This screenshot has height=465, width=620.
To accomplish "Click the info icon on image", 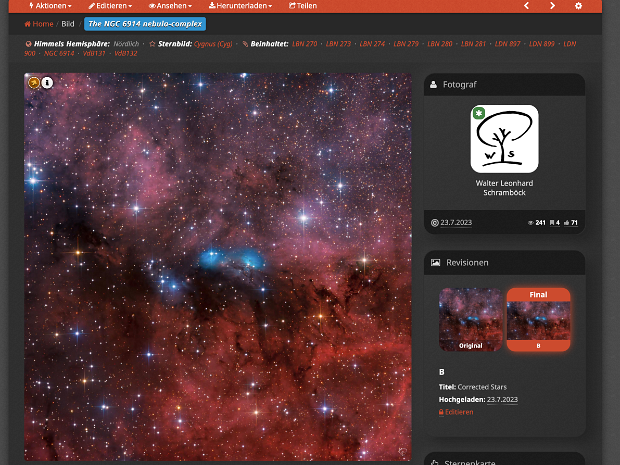I will (47, 83).
